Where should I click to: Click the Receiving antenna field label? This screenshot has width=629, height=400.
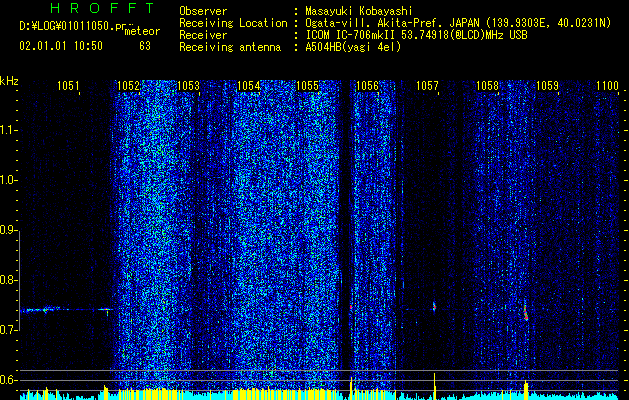[x=230, y=47]
